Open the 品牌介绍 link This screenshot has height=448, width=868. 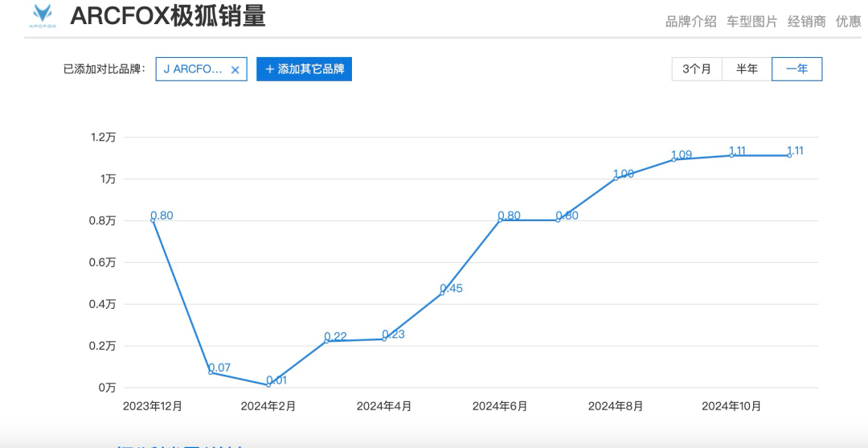point(691,22)
